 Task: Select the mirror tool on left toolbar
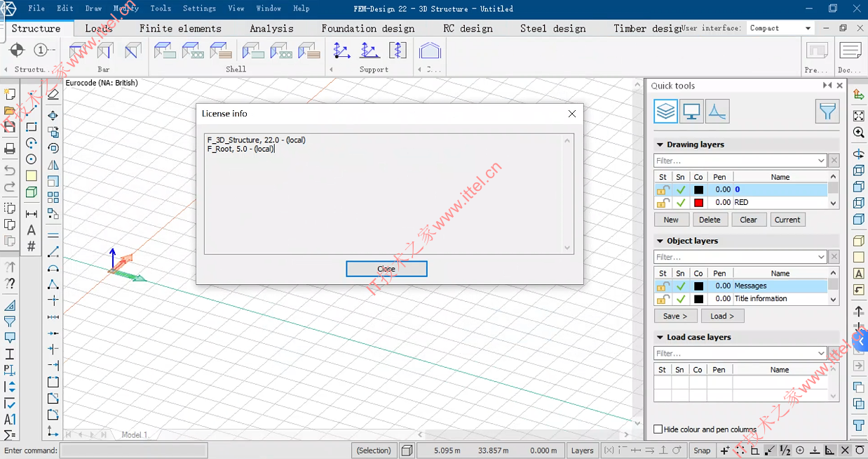(53, 165)
